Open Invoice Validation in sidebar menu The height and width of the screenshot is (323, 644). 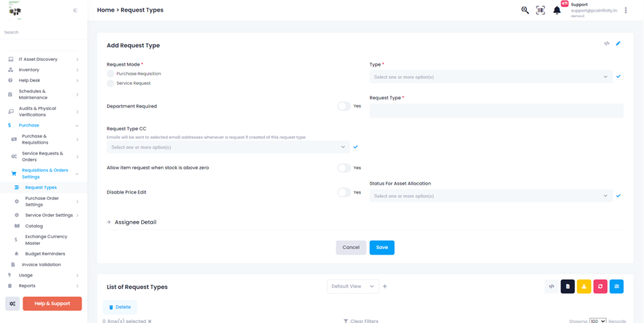coord(41,265)
